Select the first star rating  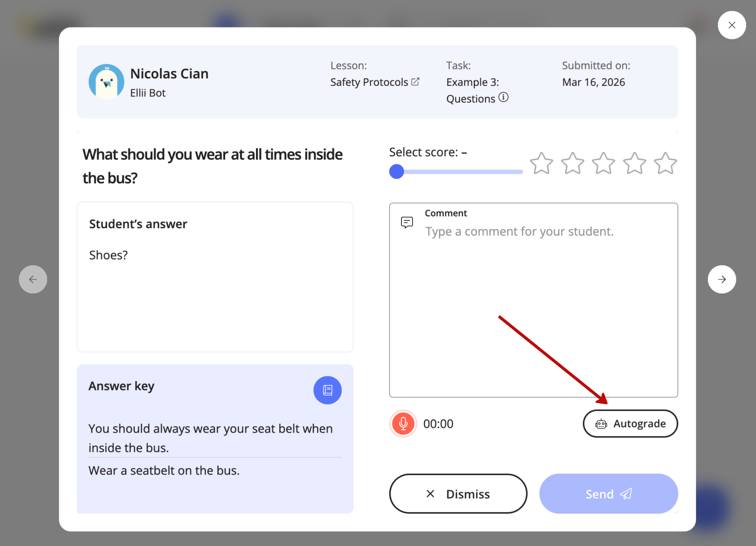(541, 163)
